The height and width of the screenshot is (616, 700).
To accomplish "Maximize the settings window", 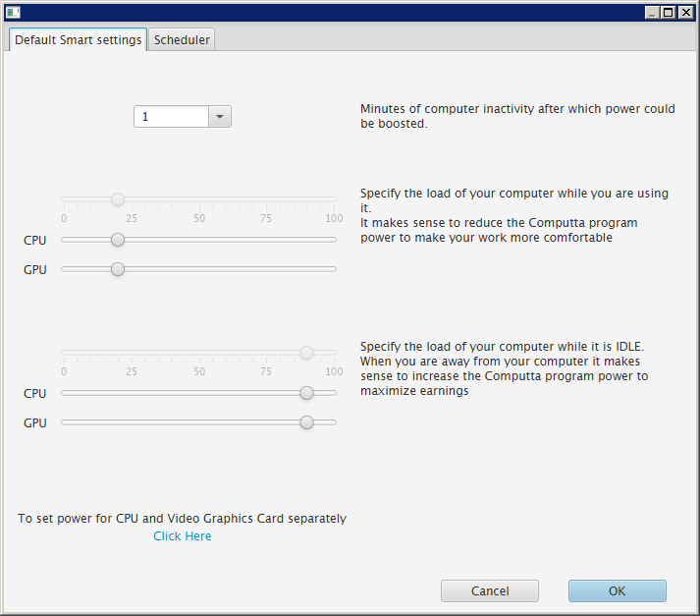I will (x=669, y=13).
